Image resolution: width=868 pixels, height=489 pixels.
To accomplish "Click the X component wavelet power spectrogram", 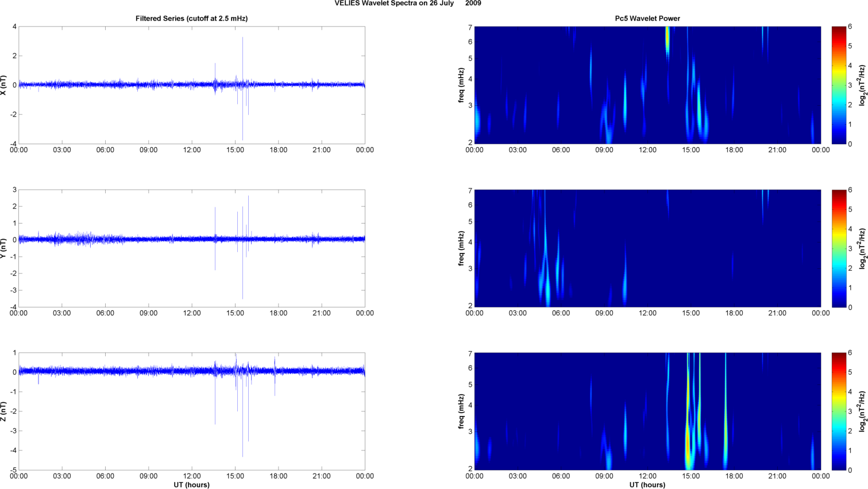I will coord(647,85).
